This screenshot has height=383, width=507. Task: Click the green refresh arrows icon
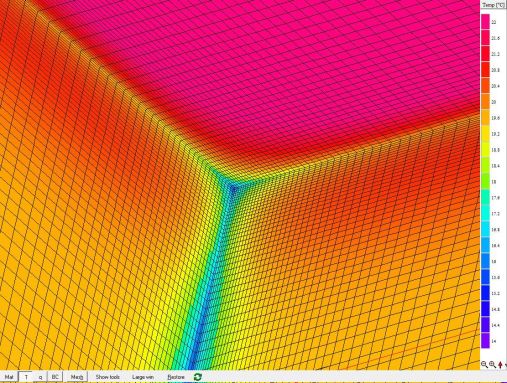click(x=198, y=377)
